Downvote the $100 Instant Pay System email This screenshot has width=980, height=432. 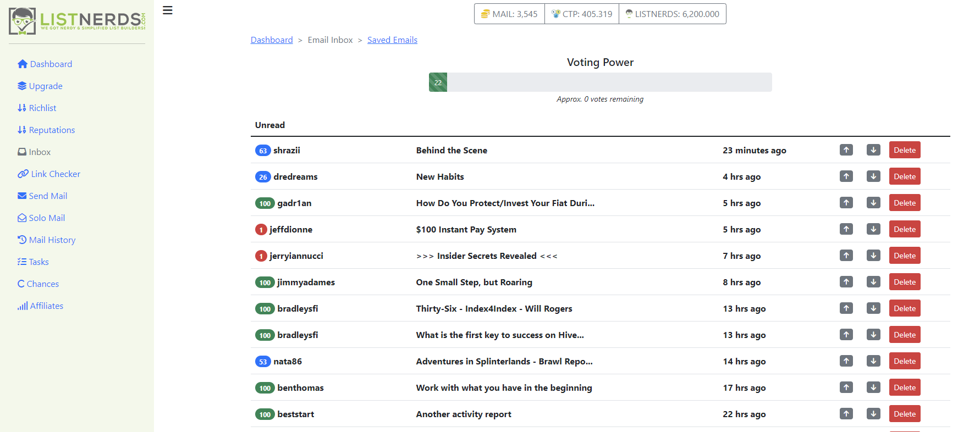click(873, 229)
